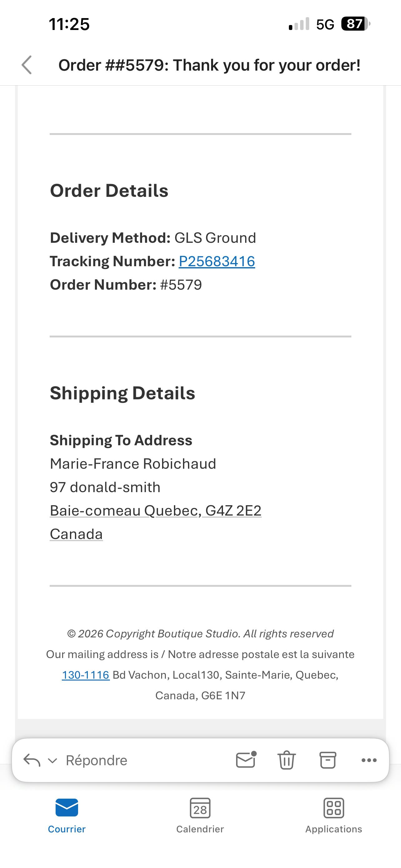Tap Baie-comeau Quebec address line
The height and width of the screenshot is (868, 401).
pos(156,511)
